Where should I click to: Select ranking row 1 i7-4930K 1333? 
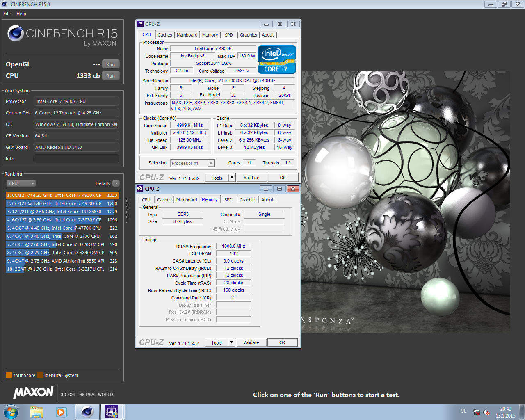(x=62, y=195)
